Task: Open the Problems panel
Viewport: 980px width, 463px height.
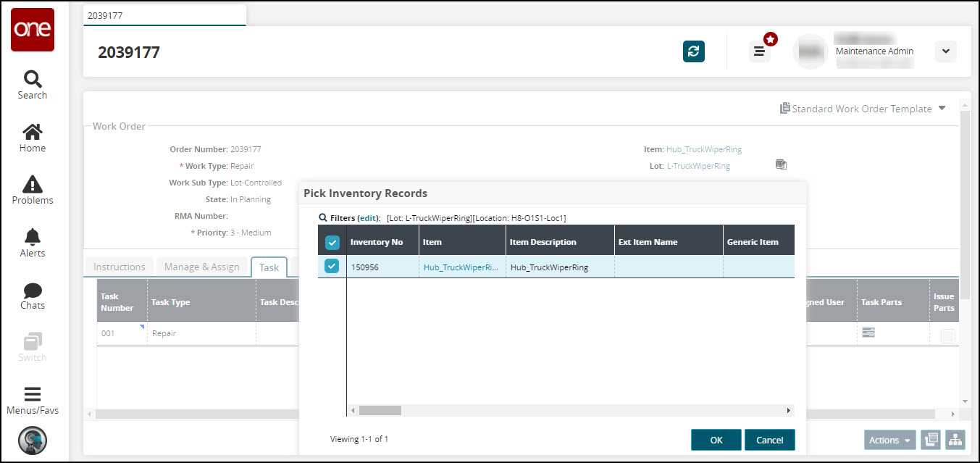Action: pyautogui.click(x=32, y=190)
